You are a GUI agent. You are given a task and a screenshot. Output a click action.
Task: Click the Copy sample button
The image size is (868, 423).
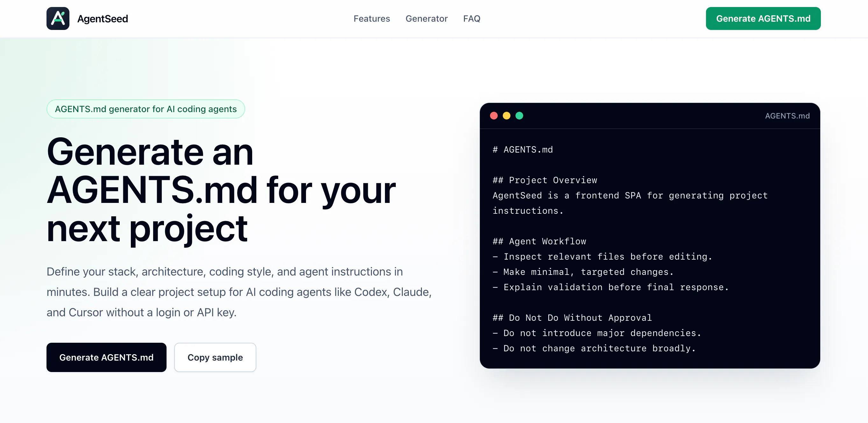point(215,357)
